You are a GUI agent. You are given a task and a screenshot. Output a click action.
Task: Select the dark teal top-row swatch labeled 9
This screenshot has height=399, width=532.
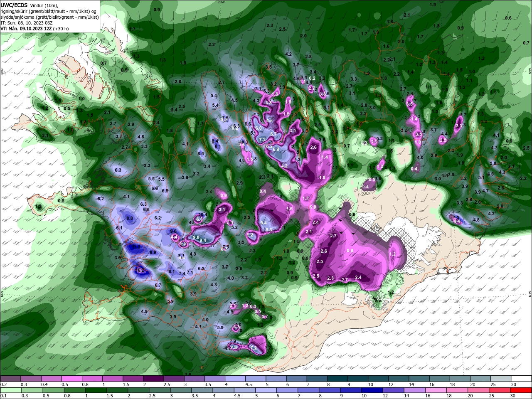(358, 379)
